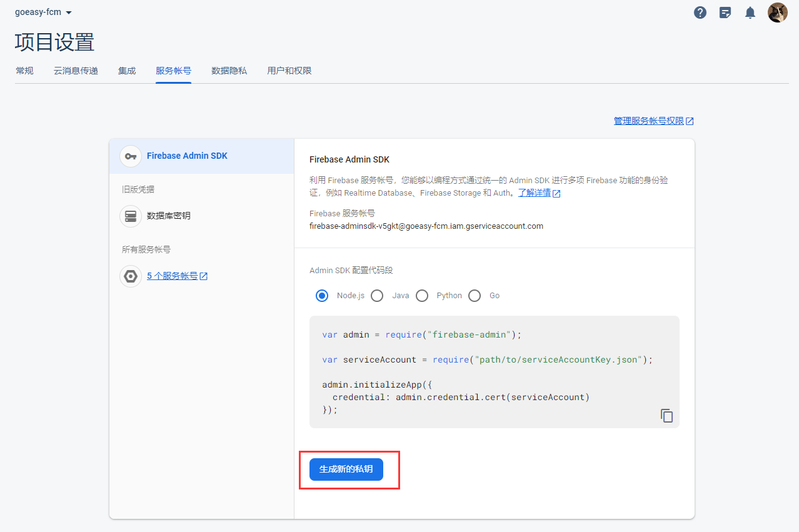Switch to the 用户和权限 tab

[x=289, y=71]
